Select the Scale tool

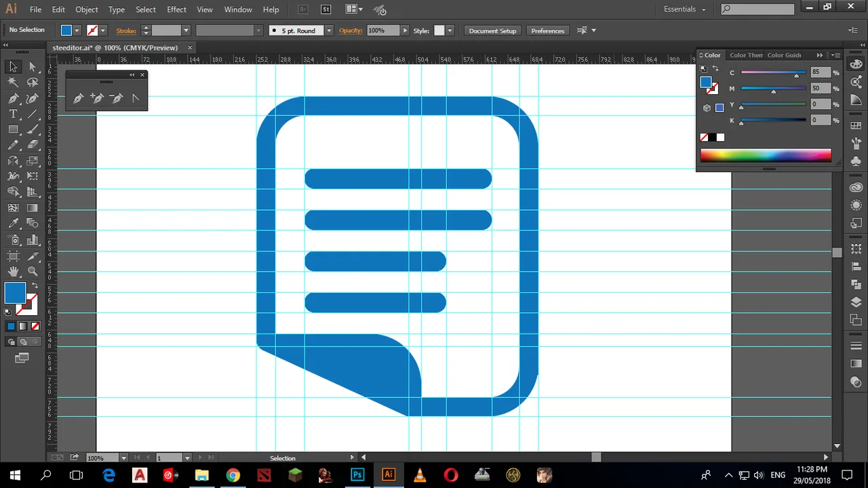(32, 161)
